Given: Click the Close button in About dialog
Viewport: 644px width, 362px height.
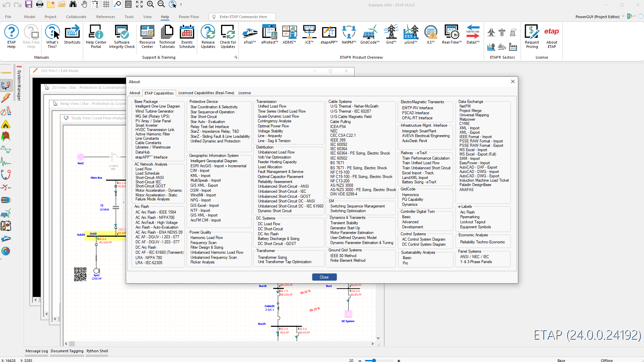Looking at the screenshot, I should coord(324,277).
